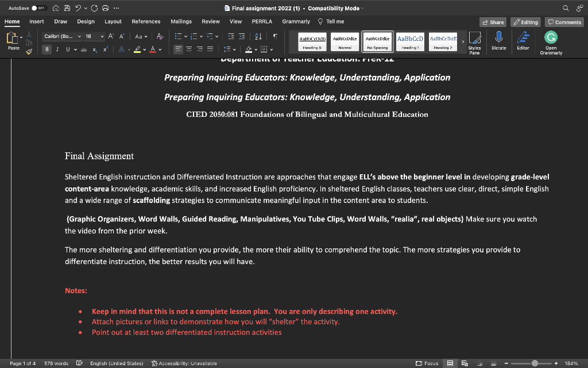Viewport: 588px width, 368px height.
Task: Click the Sort icon in the ribbon
Action: 258,36
